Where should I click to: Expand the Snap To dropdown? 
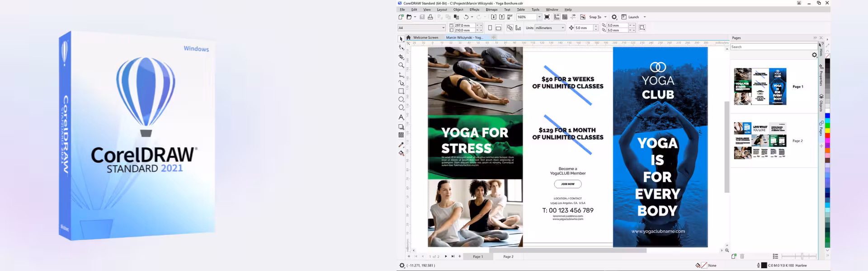coord(605,17)
